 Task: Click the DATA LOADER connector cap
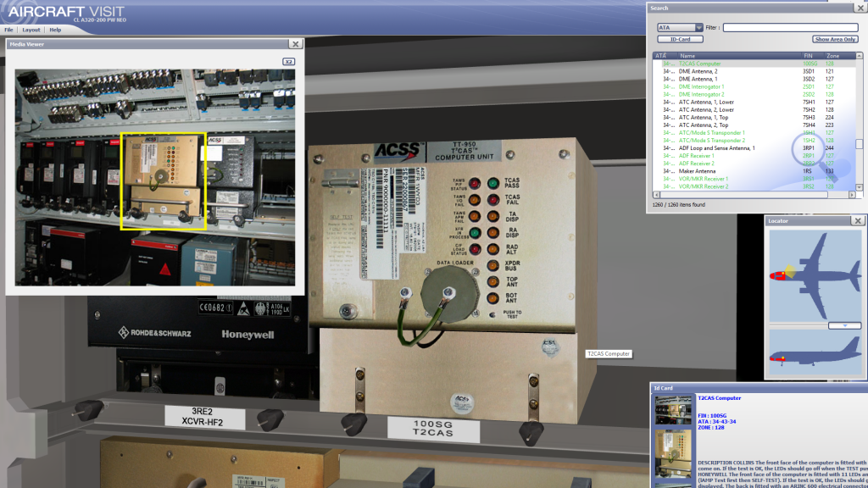tap(449, 294)
